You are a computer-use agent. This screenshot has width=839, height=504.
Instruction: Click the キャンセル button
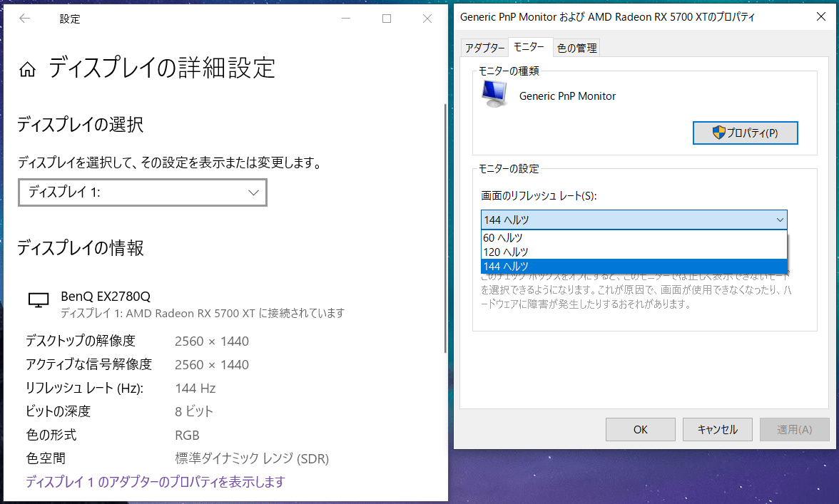(x=718, y=429)
